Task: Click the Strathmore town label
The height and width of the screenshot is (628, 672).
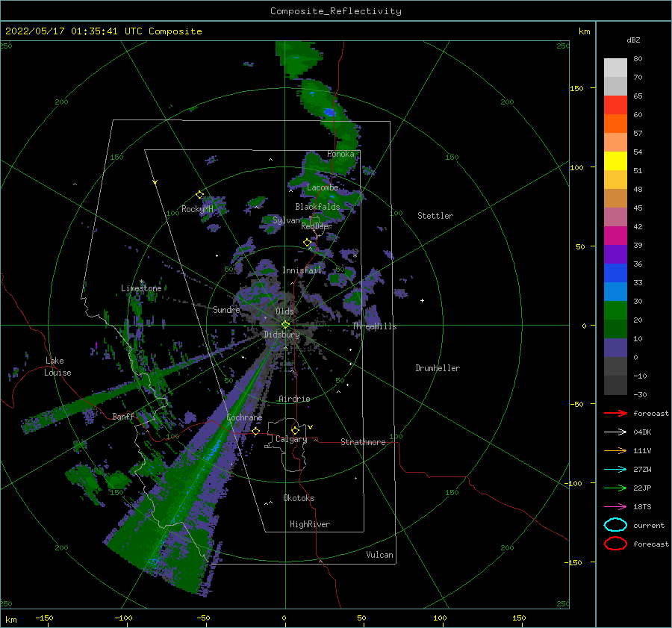Action: (x=363, y=442)
